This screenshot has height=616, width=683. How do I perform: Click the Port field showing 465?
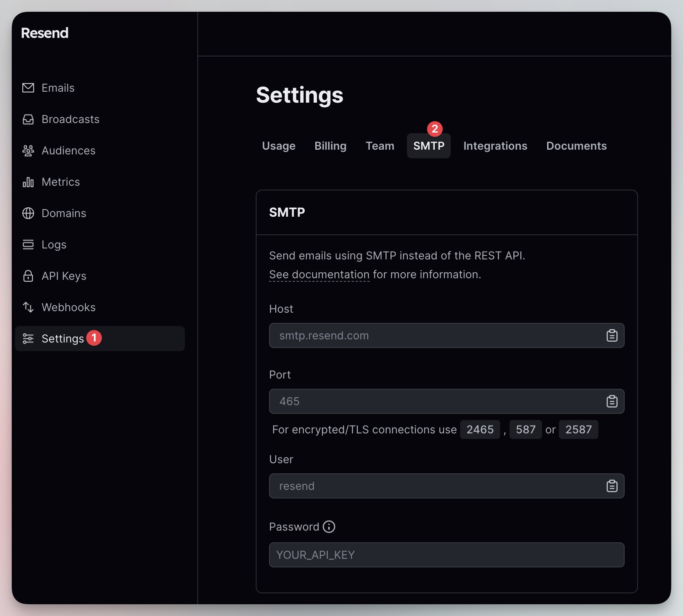447,401
